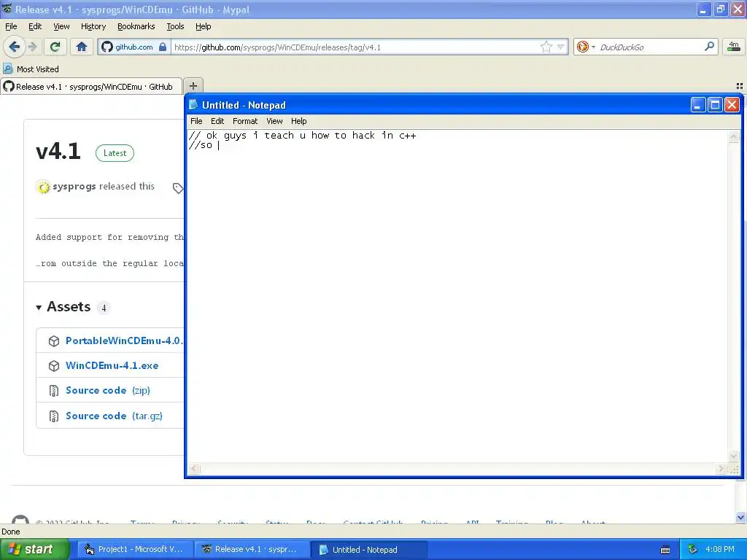Click the Latest release badge
This screenshot has height=560, width=747.
point(115,153)
